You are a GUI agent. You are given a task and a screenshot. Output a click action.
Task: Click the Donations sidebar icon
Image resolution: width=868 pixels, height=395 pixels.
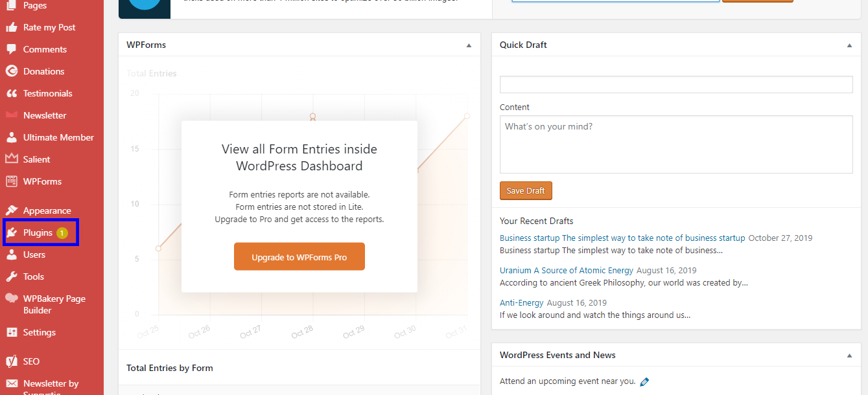click(12, 71)
